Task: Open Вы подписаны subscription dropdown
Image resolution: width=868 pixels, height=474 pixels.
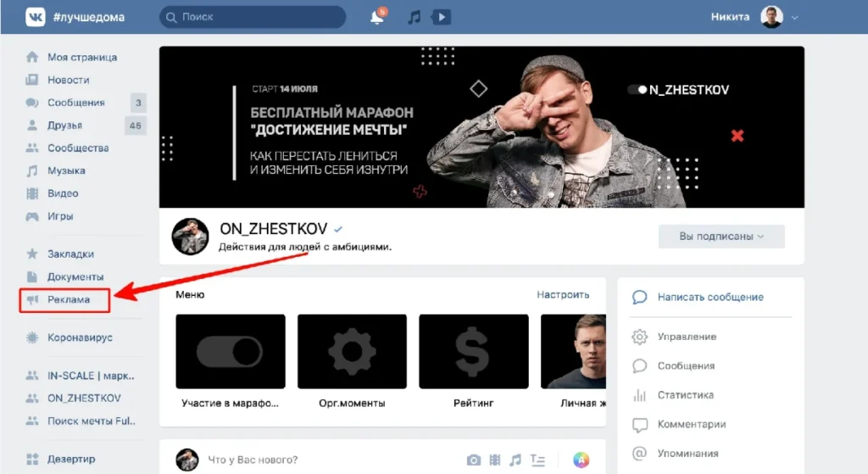Action: [x=721, y=237]
